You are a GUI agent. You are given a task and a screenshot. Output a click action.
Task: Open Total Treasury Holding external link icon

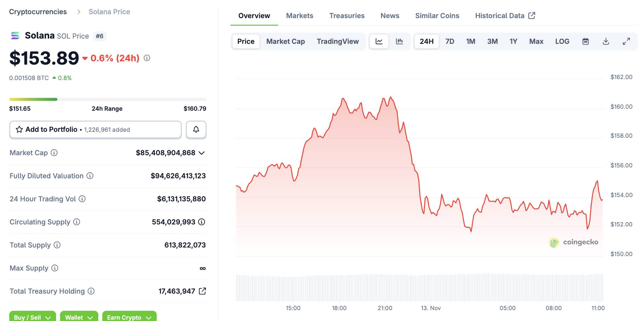[202, 291]
